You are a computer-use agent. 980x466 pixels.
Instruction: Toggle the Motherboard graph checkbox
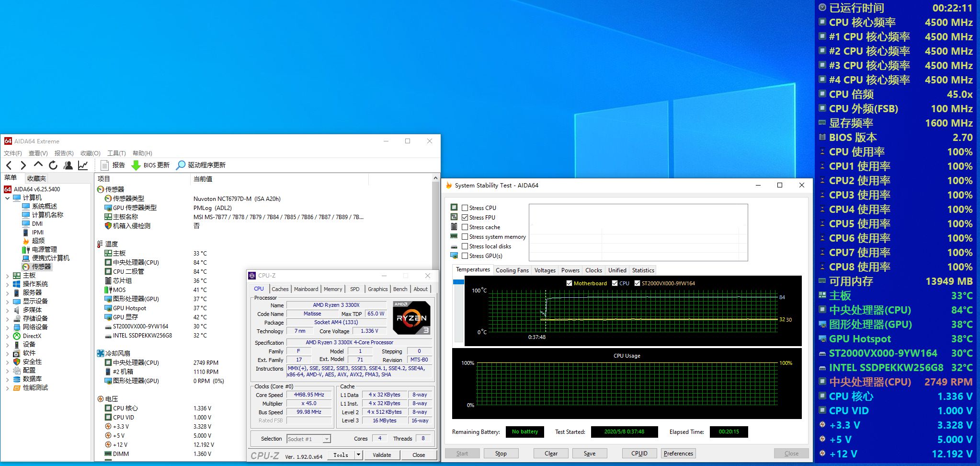pos(569,283)
